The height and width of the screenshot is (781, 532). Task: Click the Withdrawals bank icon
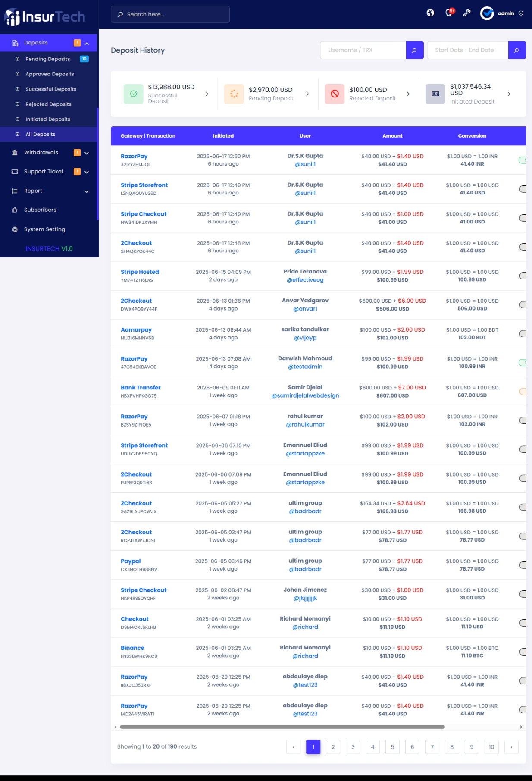(x=15, y=153)
